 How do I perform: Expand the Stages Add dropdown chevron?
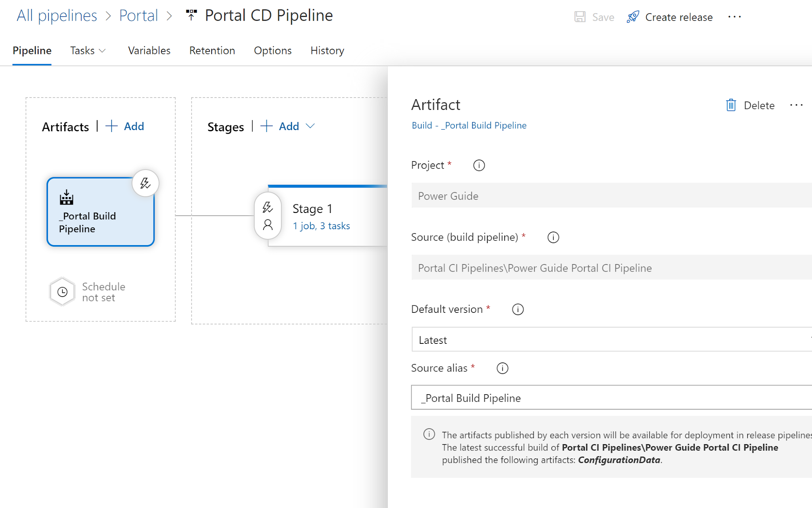(310, 126)
